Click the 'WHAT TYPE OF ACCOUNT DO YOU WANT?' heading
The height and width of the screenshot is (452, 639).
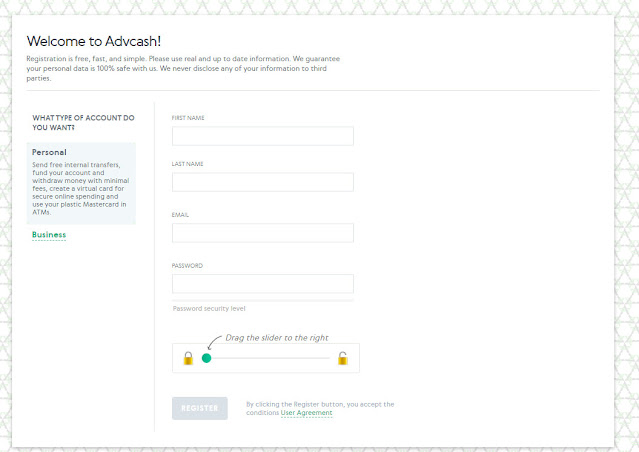pos(83,123)
